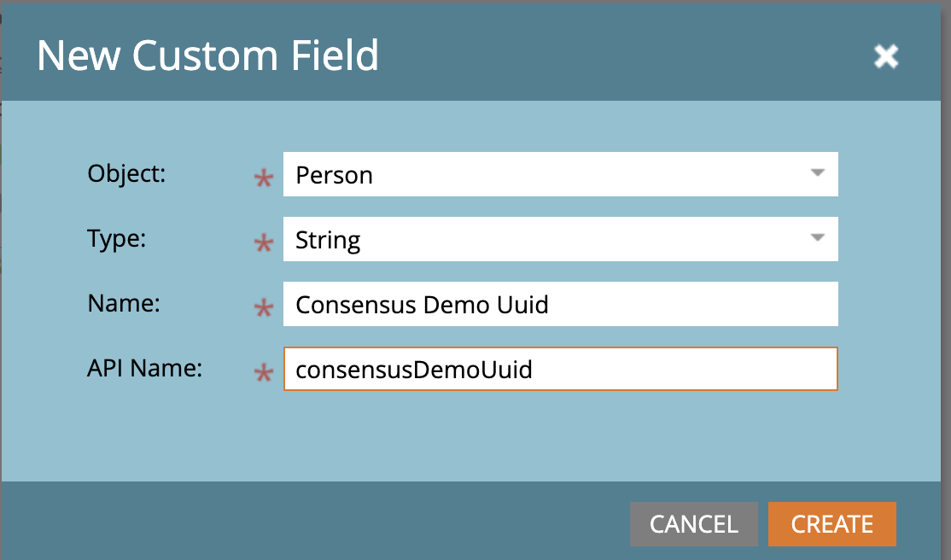The width and height of the screenshot is (951, 560).
Task: Open the Object combo box showing Person
Action: (560, 174)
